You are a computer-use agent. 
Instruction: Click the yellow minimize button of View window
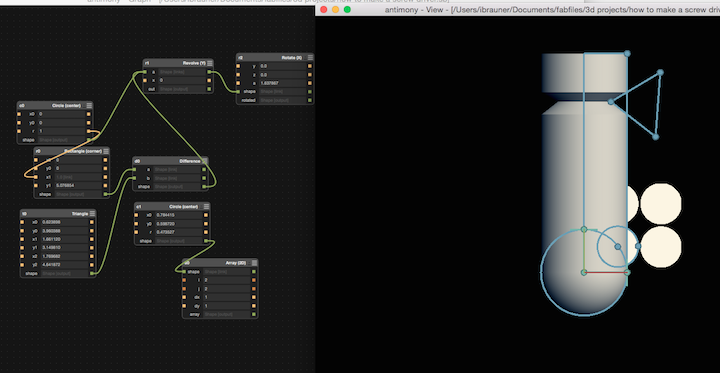click(x=335, y=10)
